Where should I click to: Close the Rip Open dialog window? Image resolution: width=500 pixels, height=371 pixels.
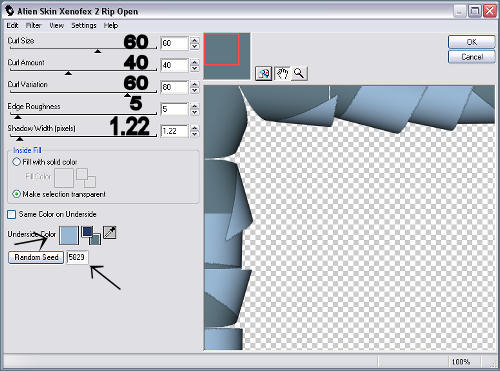coord(490,11)
